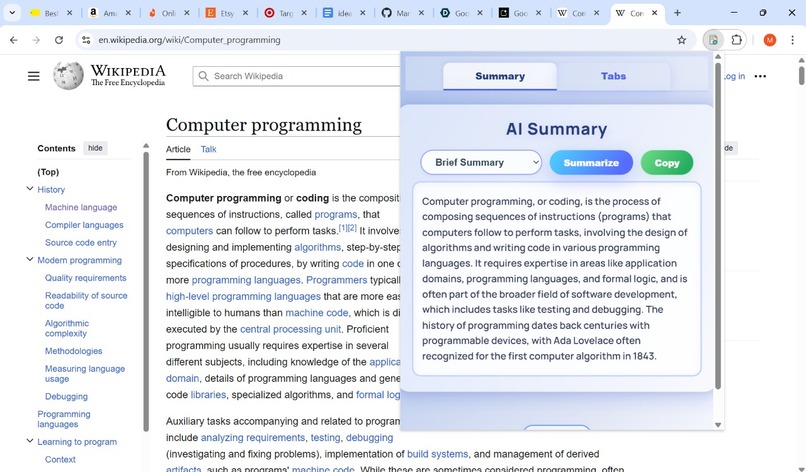This screenshot has width=806, height=472.
Task: Click the extension popup scrollbar thumb
Action: (718, 225)
